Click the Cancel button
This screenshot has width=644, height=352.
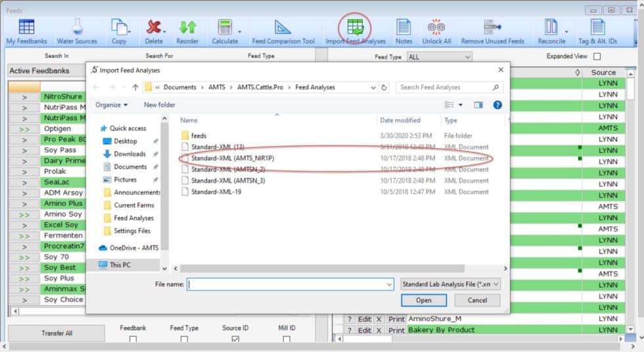477,300
